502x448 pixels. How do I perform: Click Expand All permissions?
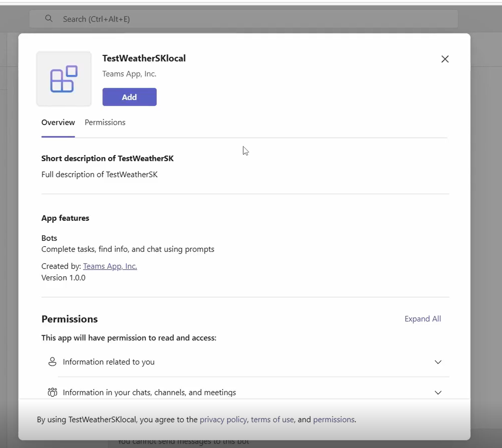[x=423, y=319]
